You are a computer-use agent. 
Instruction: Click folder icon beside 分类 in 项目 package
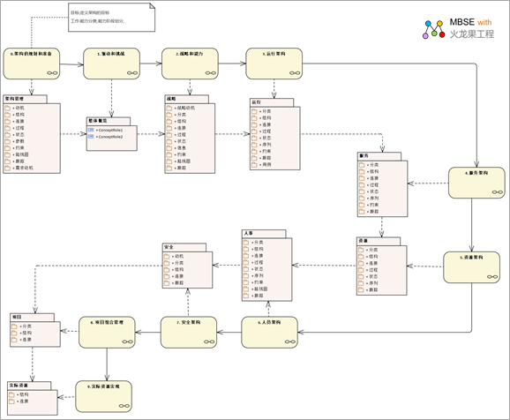tap(14, 326)
